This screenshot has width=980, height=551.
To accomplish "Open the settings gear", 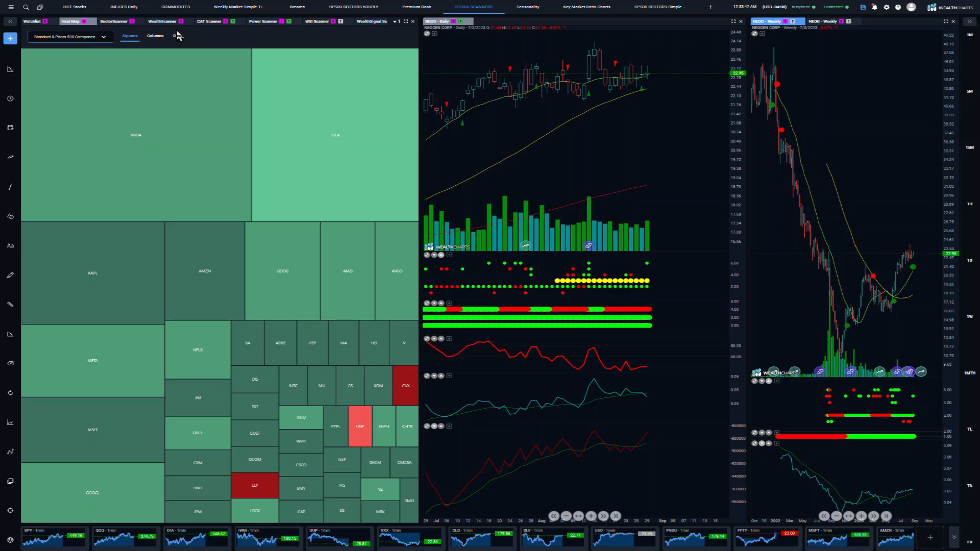I will click(x=887, y=7).
